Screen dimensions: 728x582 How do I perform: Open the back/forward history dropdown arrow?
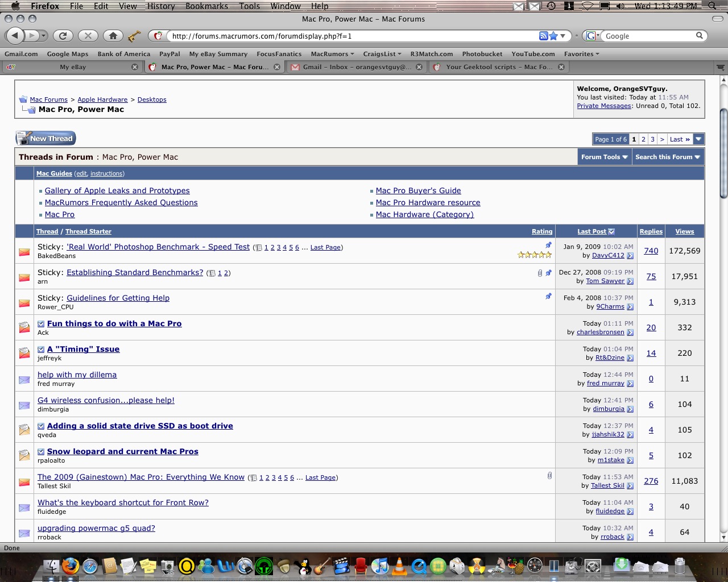click(x=43, y=36)
